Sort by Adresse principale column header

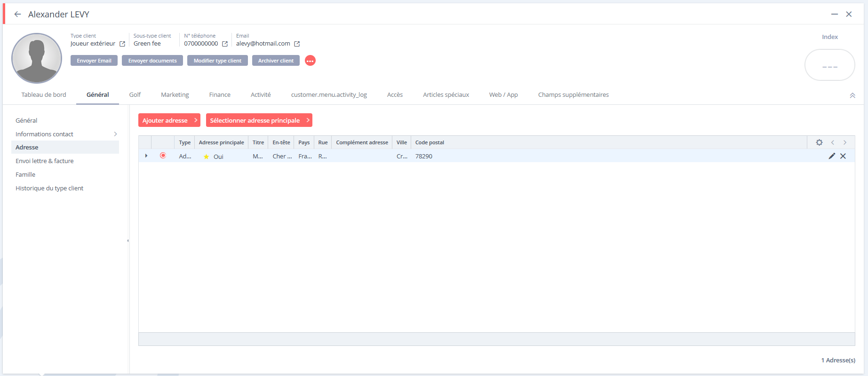point(221,142)
